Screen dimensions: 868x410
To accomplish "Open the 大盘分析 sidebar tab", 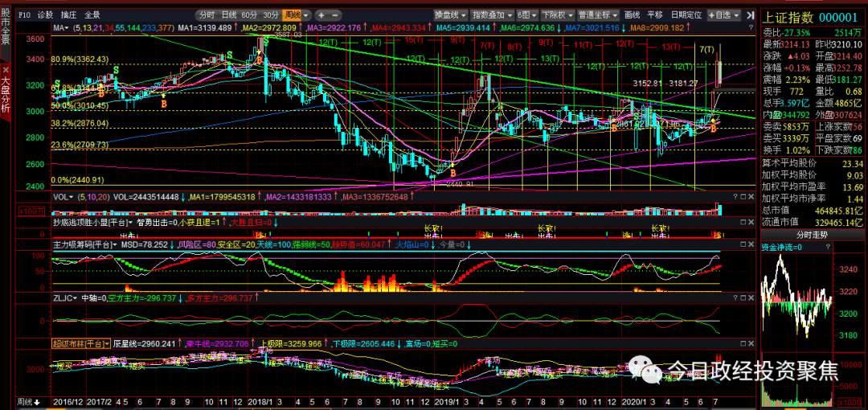I will (5, 96).
